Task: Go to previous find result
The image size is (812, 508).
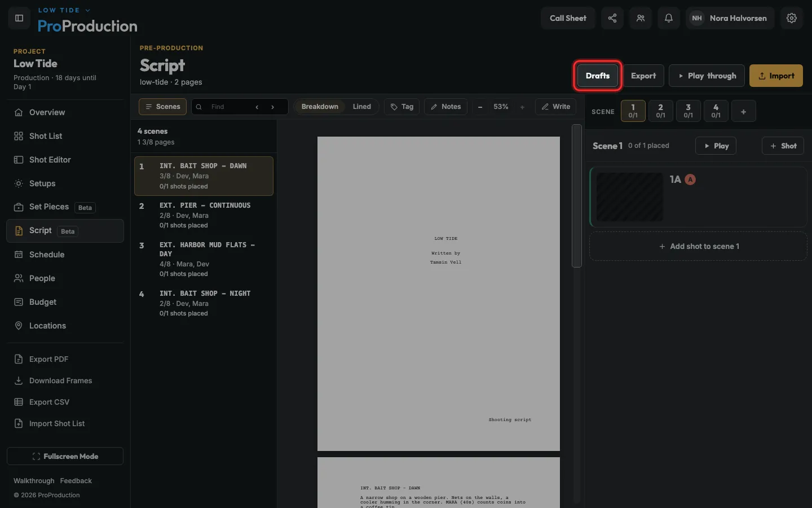Action: pyautogui.click(x=257, y=107)
